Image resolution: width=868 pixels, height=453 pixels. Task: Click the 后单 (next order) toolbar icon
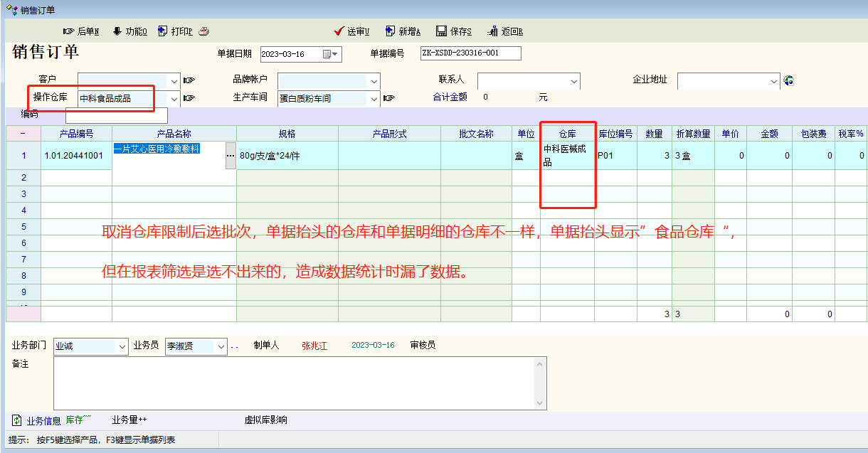click(x=69, y=31)
